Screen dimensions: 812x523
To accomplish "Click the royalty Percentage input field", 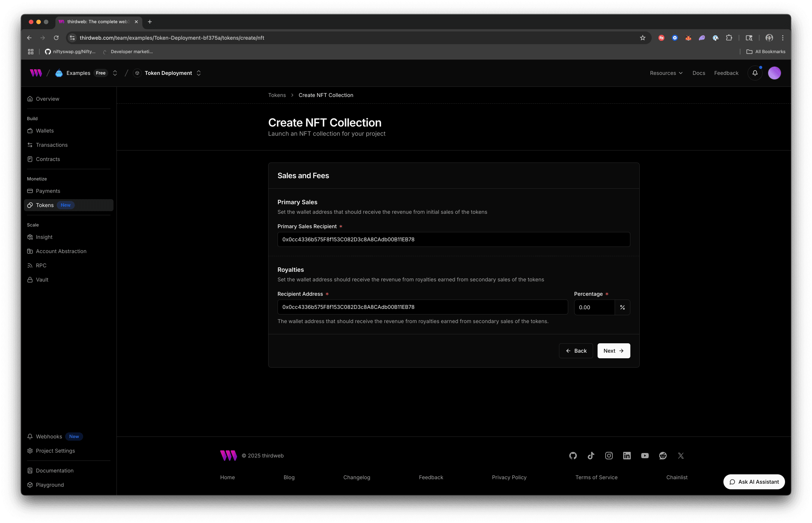I will (594, 307).
